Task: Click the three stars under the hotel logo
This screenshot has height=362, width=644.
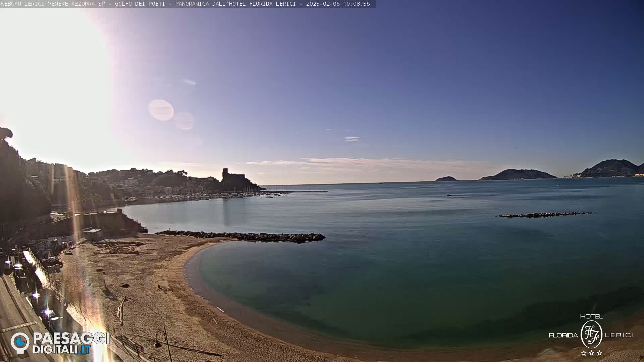Action: click(x=591, y=353)
